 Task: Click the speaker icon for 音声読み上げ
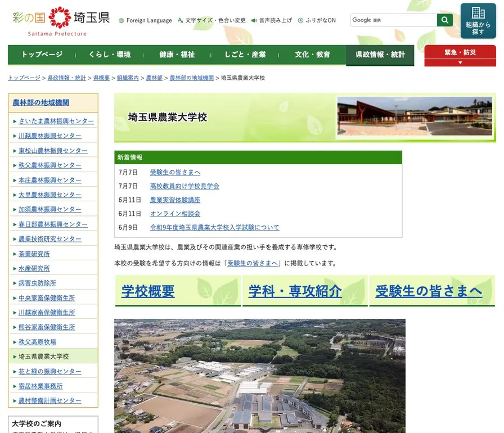pos(254,20)
